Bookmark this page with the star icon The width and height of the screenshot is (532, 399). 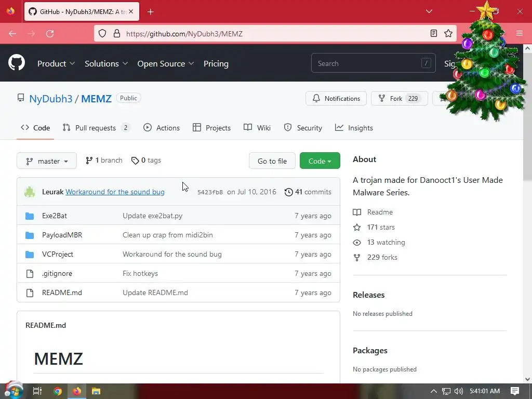pyautogui.click(x=448, y=33)
